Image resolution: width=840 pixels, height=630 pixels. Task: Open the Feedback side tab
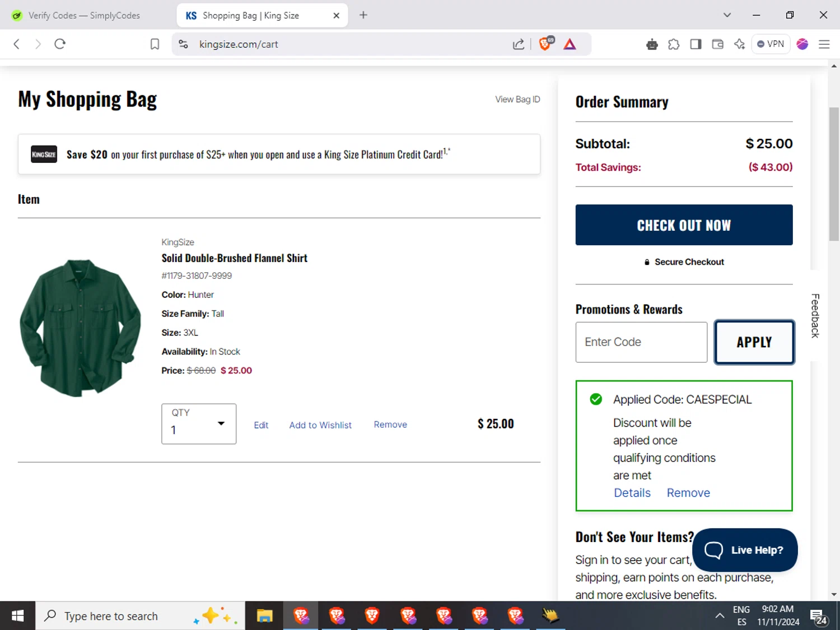(x=815, y=316)
